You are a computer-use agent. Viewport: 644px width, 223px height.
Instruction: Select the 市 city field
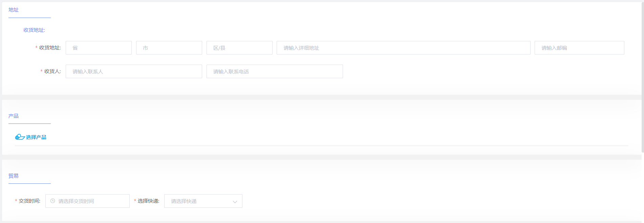point(169,48)
